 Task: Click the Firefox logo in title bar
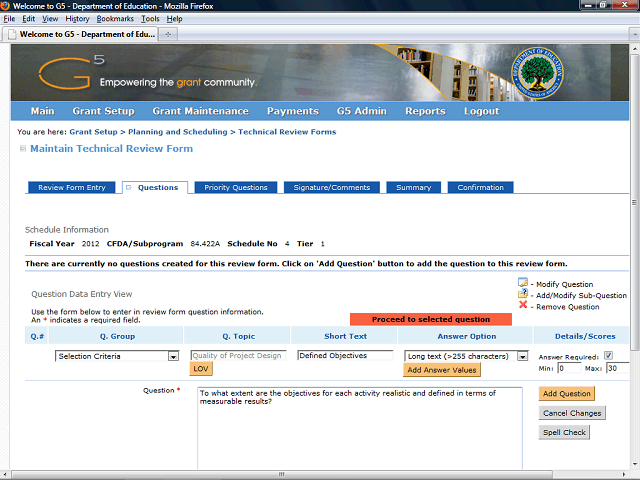click(5, 6)
